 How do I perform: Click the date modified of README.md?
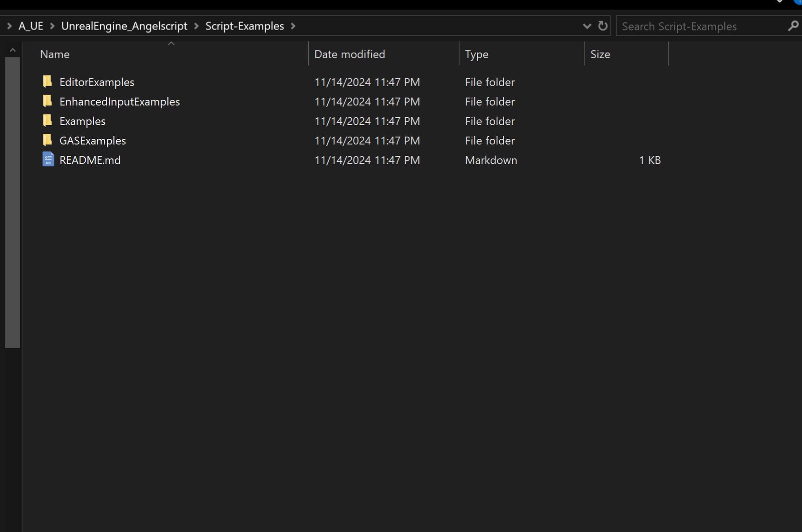367,160
